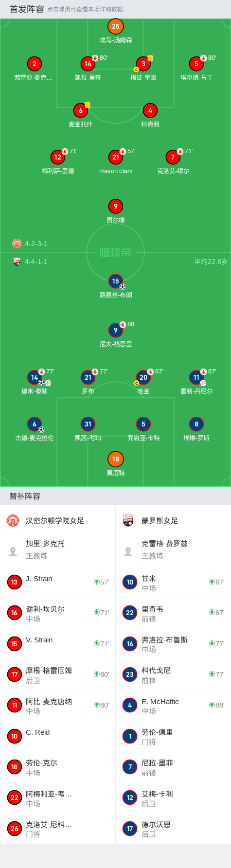Open number 21 mason clark player icon
231x868 pixels.
[x=115, y=157]
